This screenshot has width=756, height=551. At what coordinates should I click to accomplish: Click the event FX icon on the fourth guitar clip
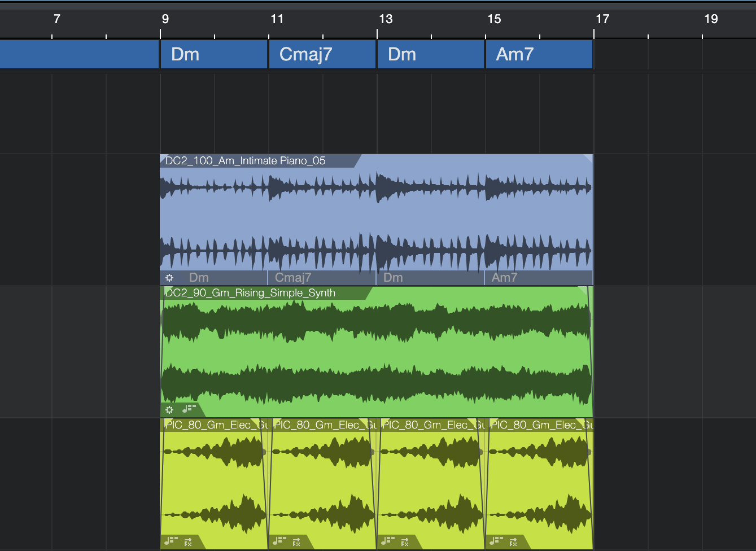tap(513, 542)
